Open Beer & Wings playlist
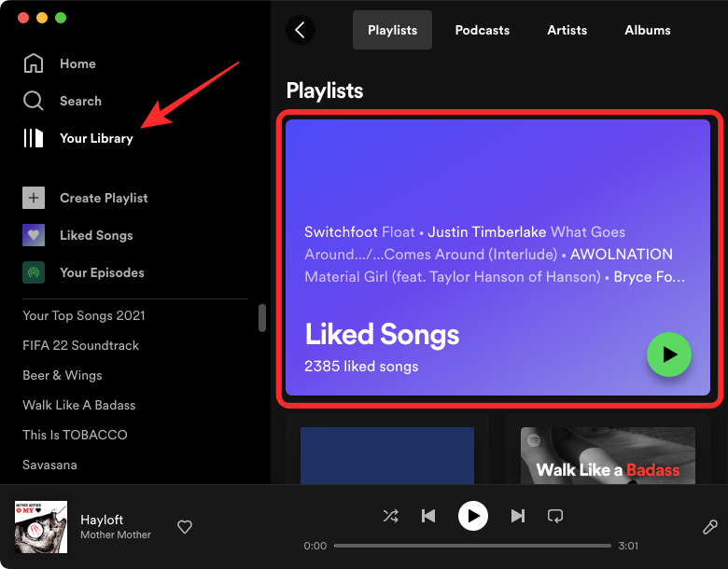728x569 pixels. click(63, 375)
